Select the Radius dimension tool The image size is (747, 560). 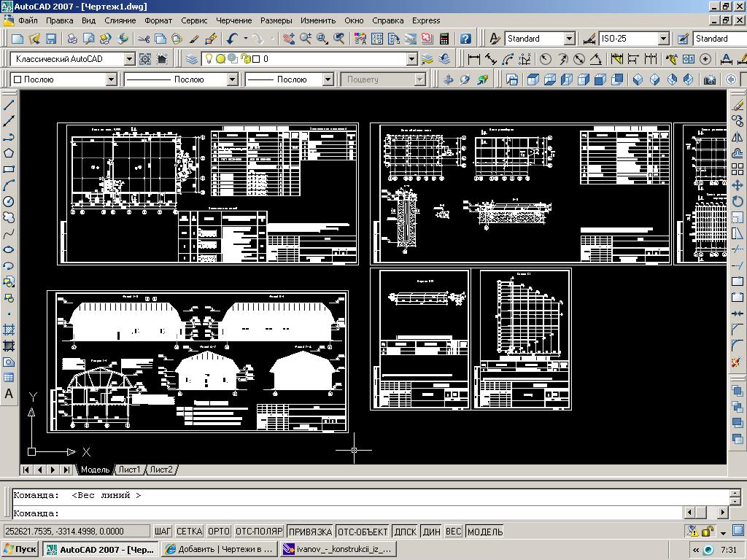coord(545,59)
